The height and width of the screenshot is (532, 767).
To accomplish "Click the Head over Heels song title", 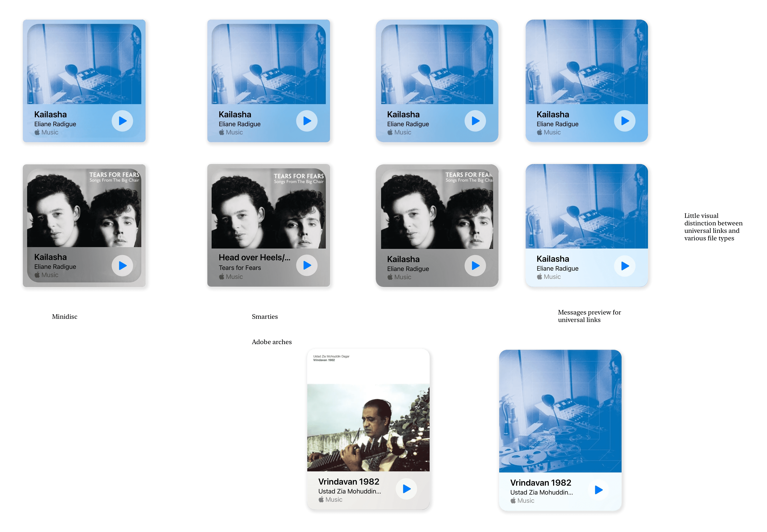I will click(x=254, y=257).
